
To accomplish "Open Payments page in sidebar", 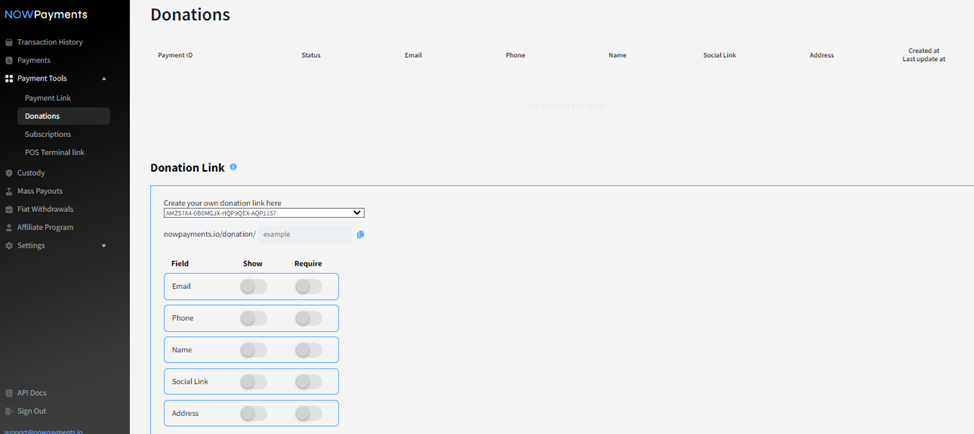I will pyautogui.click(x=34, y=60).
